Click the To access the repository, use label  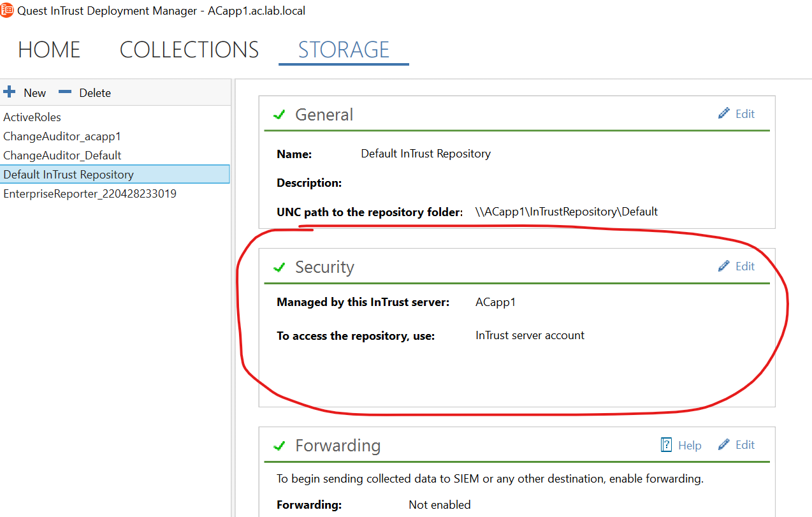tap(356, 336)
